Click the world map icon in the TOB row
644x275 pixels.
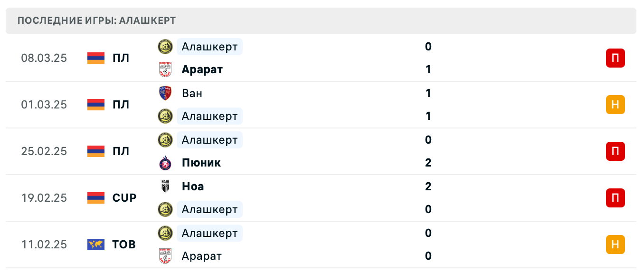click(x=95, y=245)
